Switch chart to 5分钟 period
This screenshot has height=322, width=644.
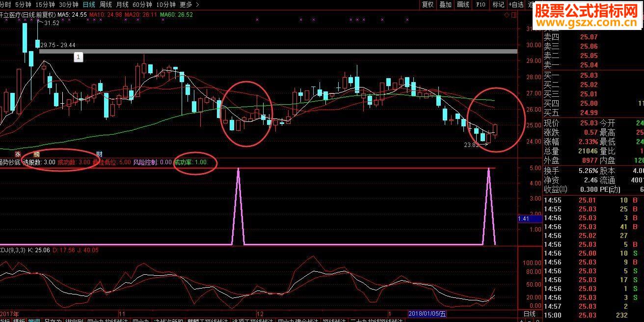[23, 4]
